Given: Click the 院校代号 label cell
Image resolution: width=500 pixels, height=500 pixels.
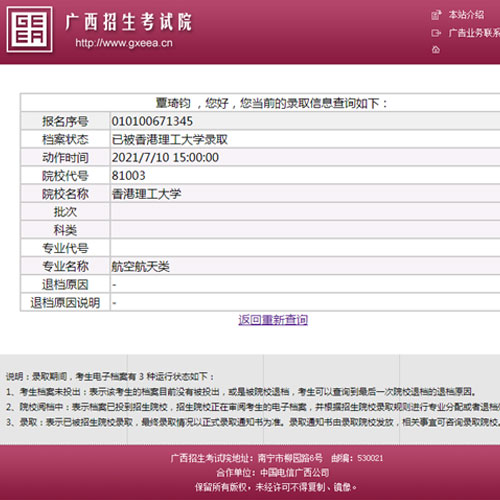Looking at the screenshot, I should (x=65, y=176).
